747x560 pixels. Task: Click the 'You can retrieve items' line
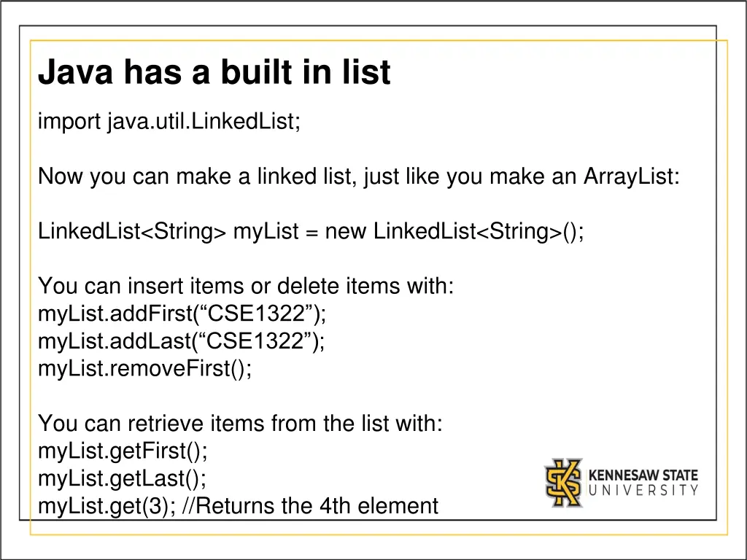[240, 423]
